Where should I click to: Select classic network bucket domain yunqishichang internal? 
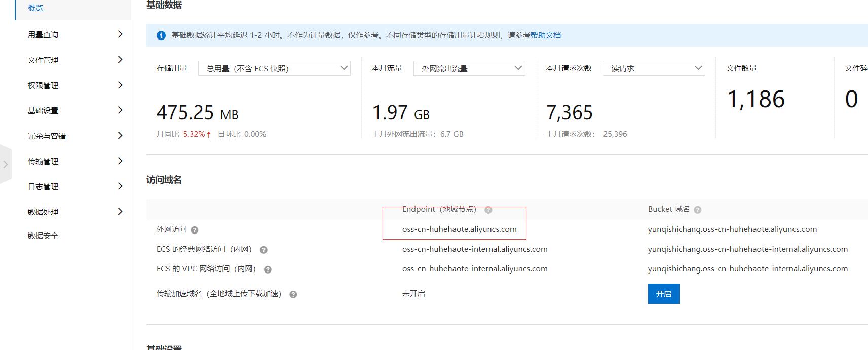(748, 249)
